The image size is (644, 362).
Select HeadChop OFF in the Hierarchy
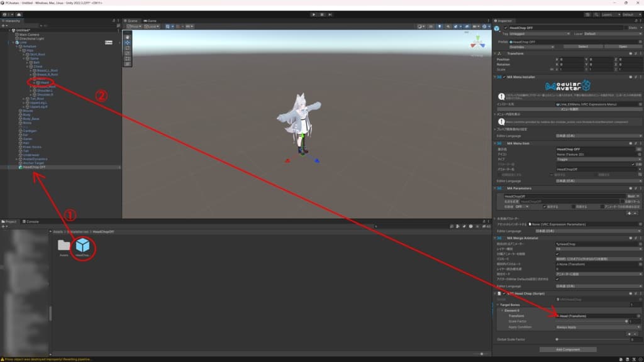(x=34, y=167)
